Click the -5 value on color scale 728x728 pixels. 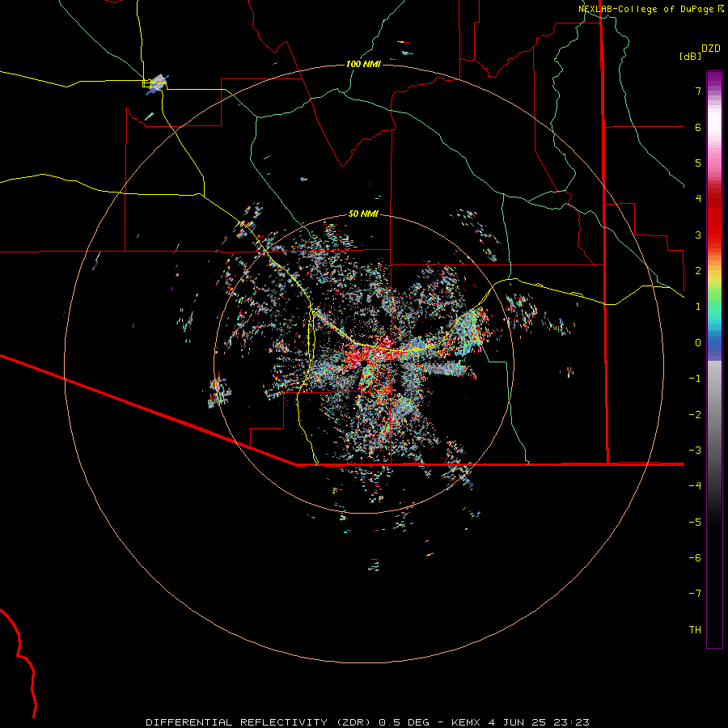695,523
